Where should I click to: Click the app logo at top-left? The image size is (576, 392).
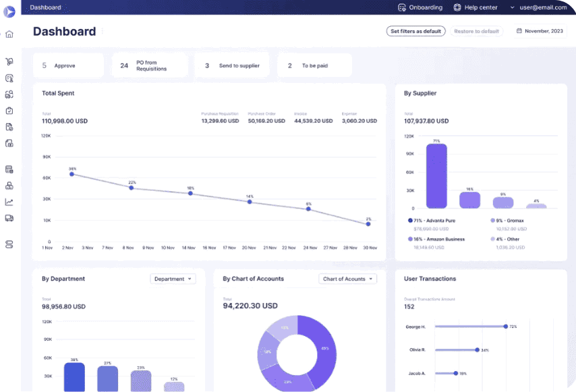(9, 11)
